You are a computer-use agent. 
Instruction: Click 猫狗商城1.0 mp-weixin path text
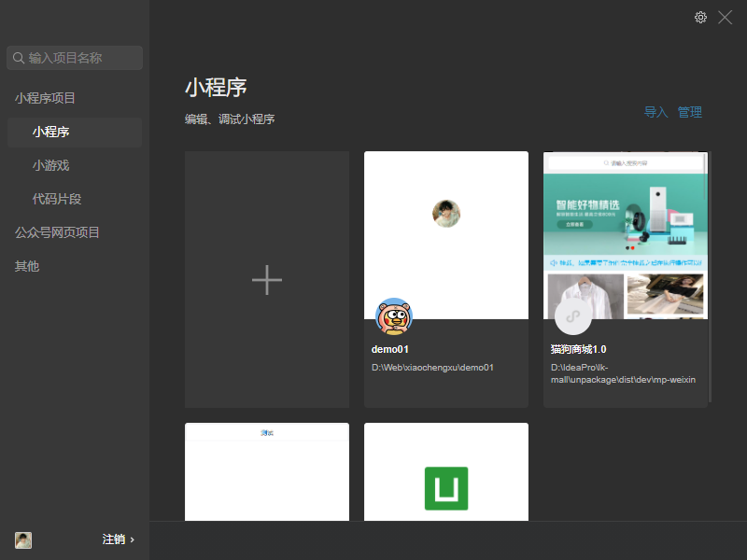[623, 374]
